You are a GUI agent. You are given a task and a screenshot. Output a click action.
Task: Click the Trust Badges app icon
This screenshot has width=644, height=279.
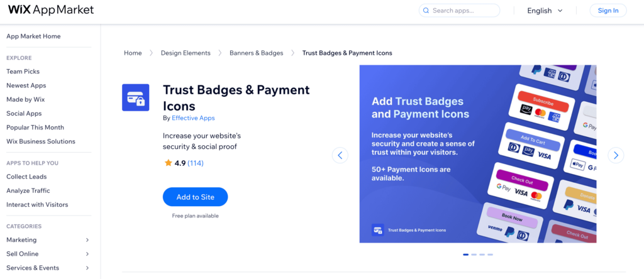pos(136,97)
